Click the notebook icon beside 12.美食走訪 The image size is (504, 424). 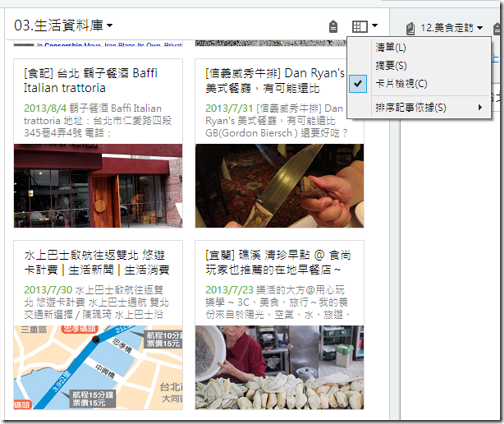[410, 28]
